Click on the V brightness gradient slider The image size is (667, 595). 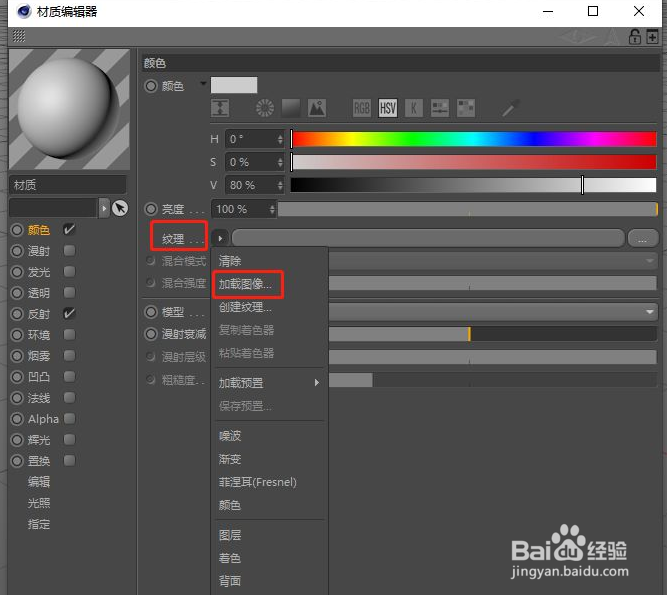[474, 185]
